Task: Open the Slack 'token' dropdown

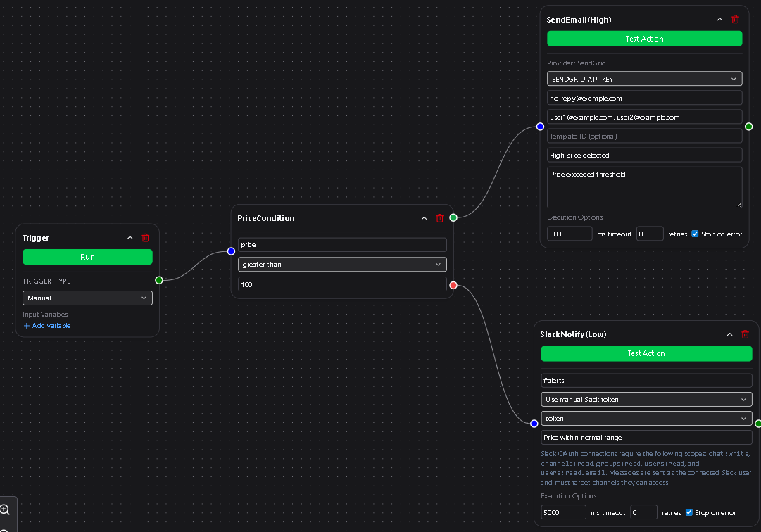Action: coord(646,419)
